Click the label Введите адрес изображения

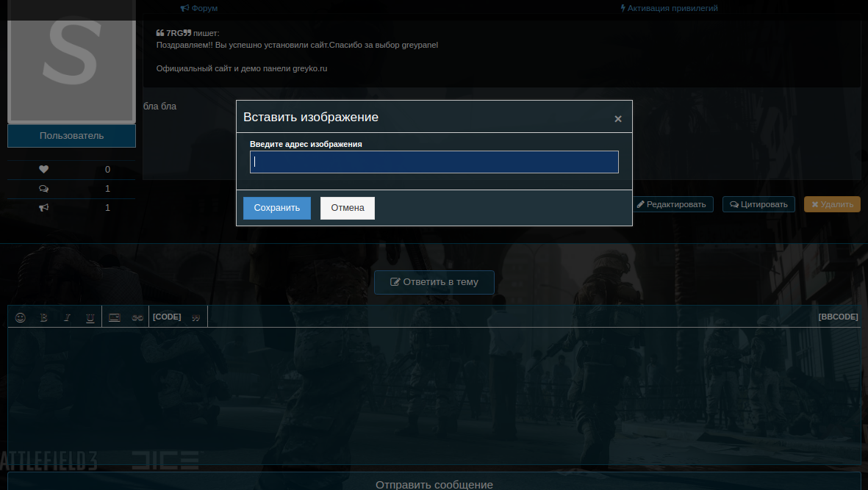pyautogui.click(x=306, y=144)
